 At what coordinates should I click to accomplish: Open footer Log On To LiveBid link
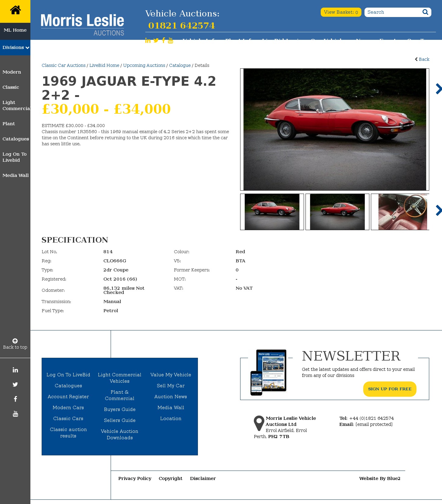[68, 375]
